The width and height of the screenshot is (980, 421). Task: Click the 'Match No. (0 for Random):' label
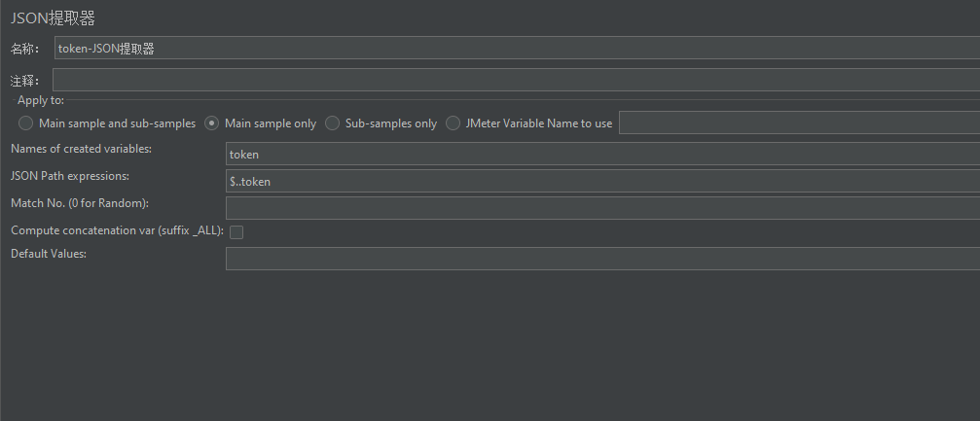coord(80,203)
